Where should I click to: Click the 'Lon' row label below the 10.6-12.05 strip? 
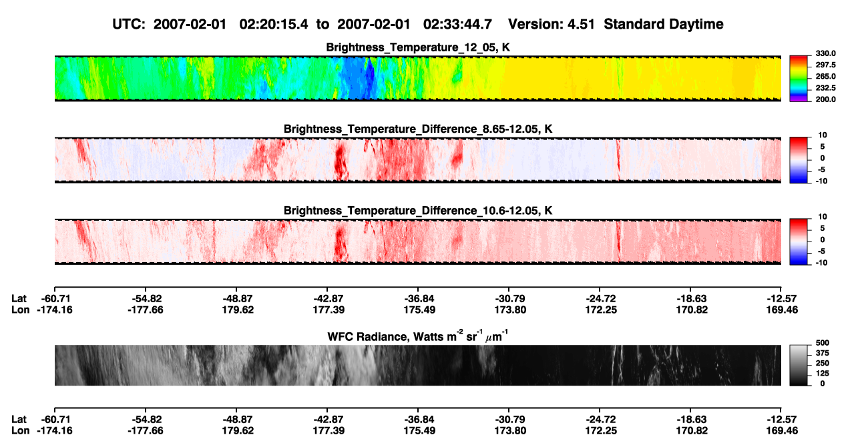point(20,310)
